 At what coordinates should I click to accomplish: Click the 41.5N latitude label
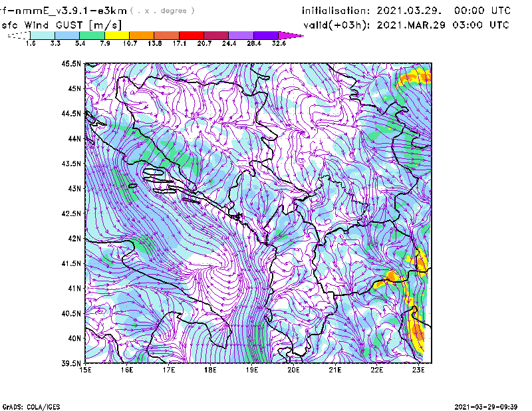pos(71,263)
